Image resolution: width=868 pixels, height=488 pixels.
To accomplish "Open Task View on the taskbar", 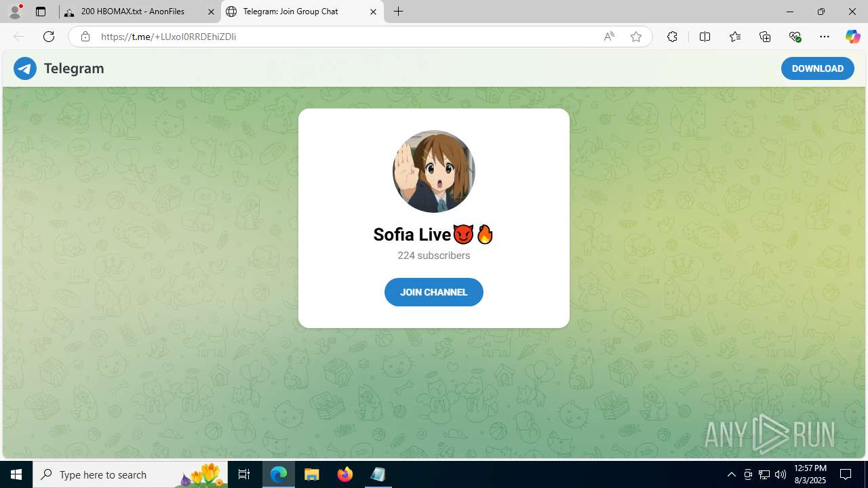I will tap(244, 474).
